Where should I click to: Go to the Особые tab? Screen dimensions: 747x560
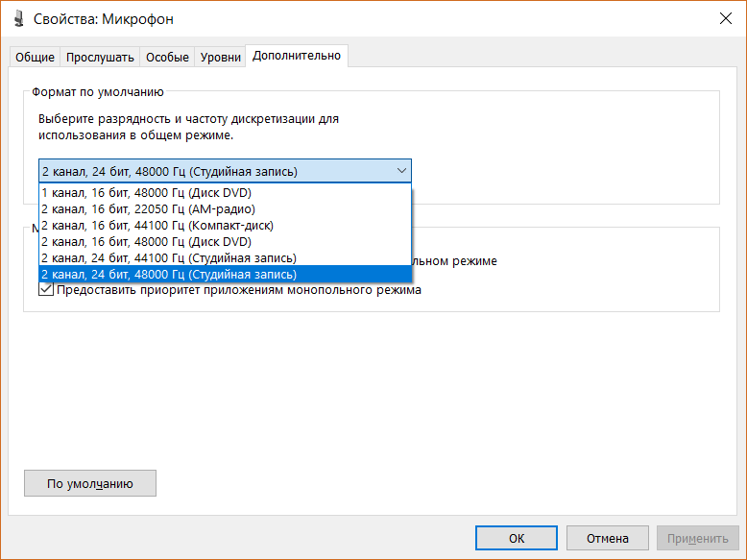[167, 58]
